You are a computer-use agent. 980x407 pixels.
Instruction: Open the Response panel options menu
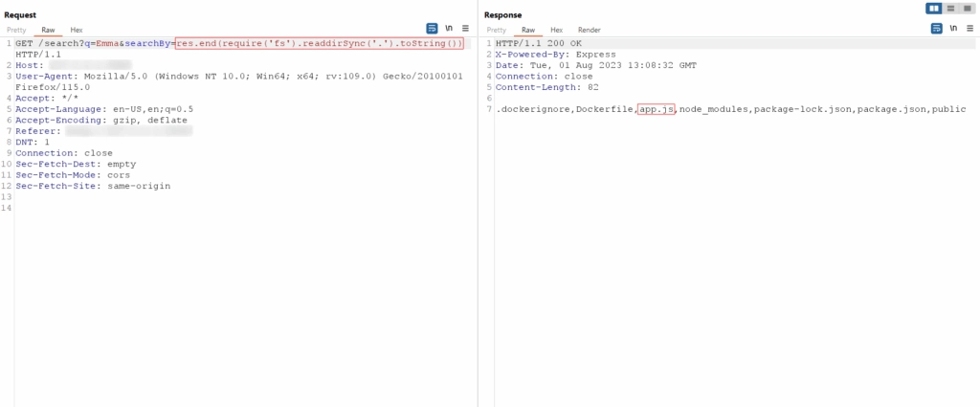(969, 29)
